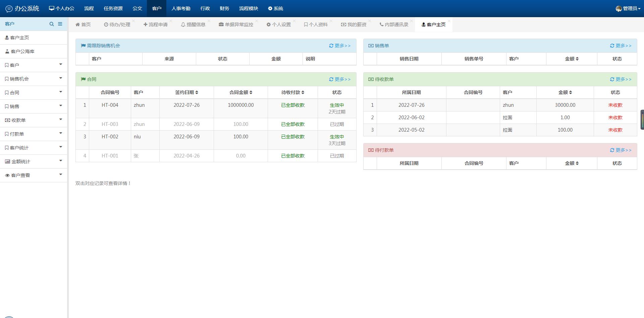Click the flag icon on the 合同 panel header
The image size is (644, 318).
pos(83,79)
